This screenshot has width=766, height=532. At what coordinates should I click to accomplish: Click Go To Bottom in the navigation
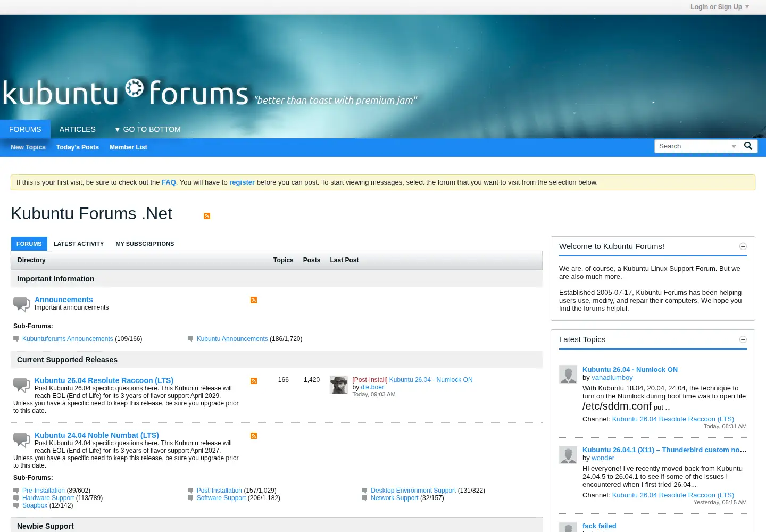(147, 129)
